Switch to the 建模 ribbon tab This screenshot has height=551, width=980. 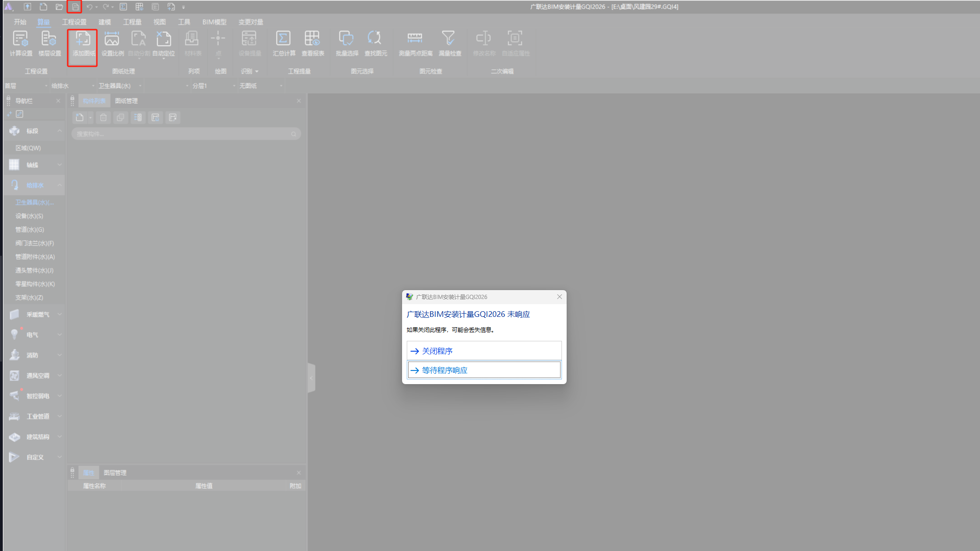[105, 22]
